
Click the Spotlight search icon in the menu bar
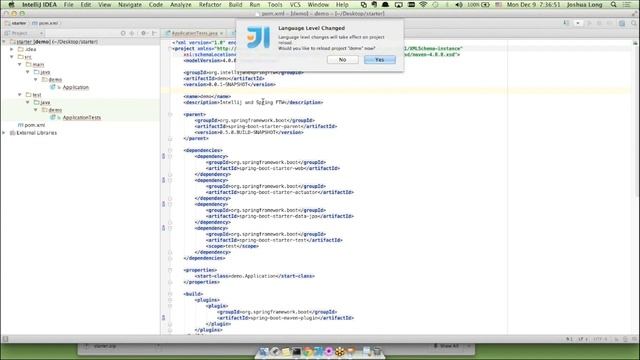click(613, 4)
